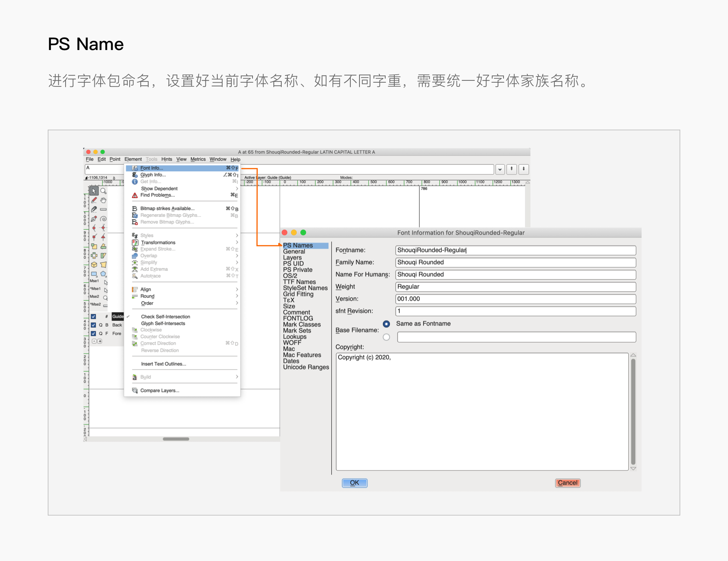Screen dimensions: 728x561
Task: Click the Glyph Info menu icon
Action: tap(135, 175)
